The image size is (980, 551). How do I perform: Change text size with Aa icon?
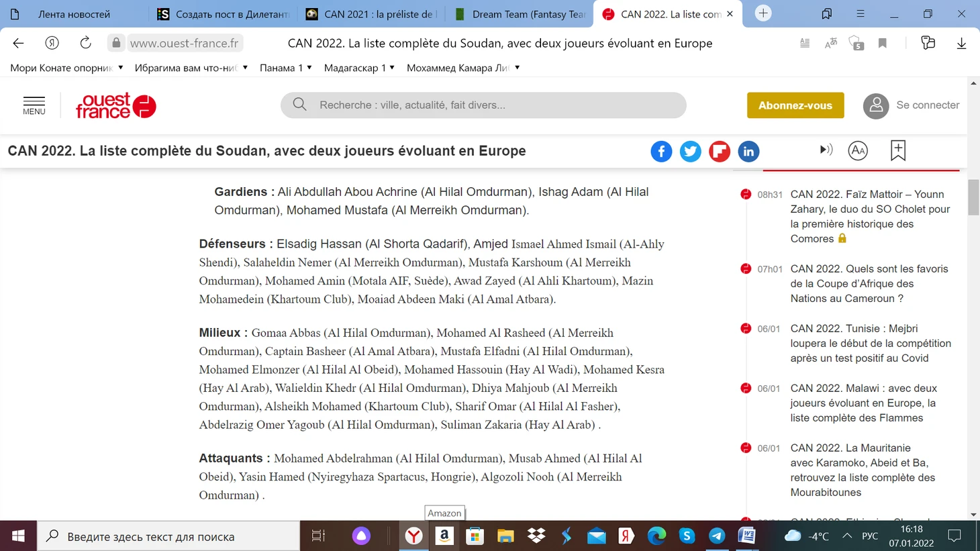(857, 151)
